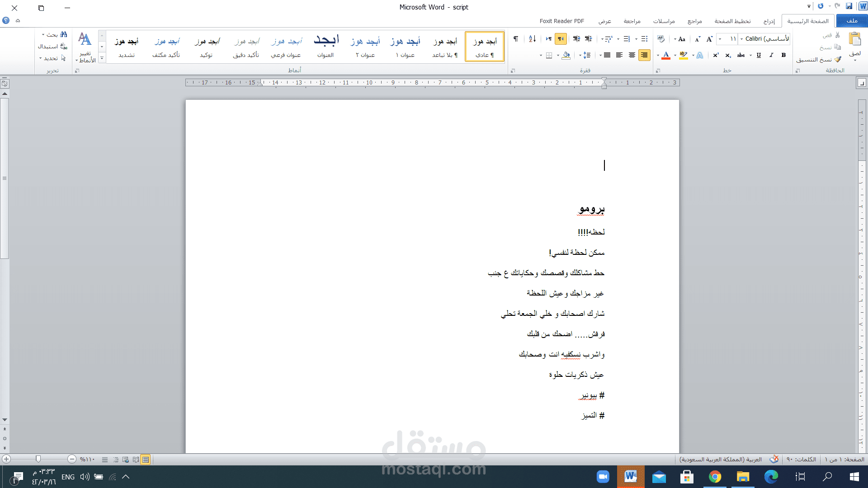Viewport: 868px width, 488px height.
Task: Click the استبدال (Replace) button
Action: coord(52,46)
